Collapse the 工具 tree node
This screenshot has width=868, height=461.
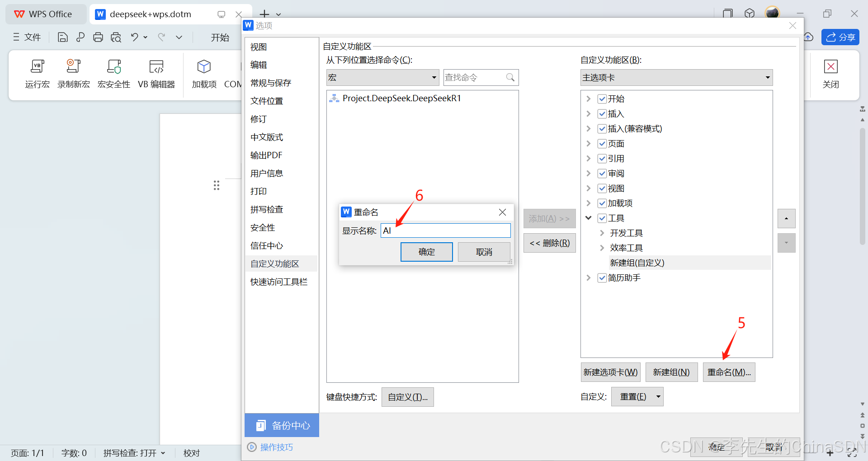tap(588, 218)
